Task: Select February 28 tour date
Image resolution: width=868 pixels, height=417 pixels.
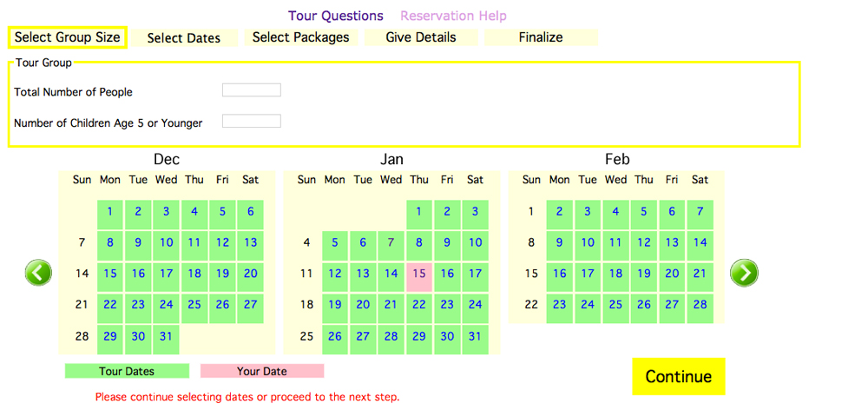Action: pos(700,305)
